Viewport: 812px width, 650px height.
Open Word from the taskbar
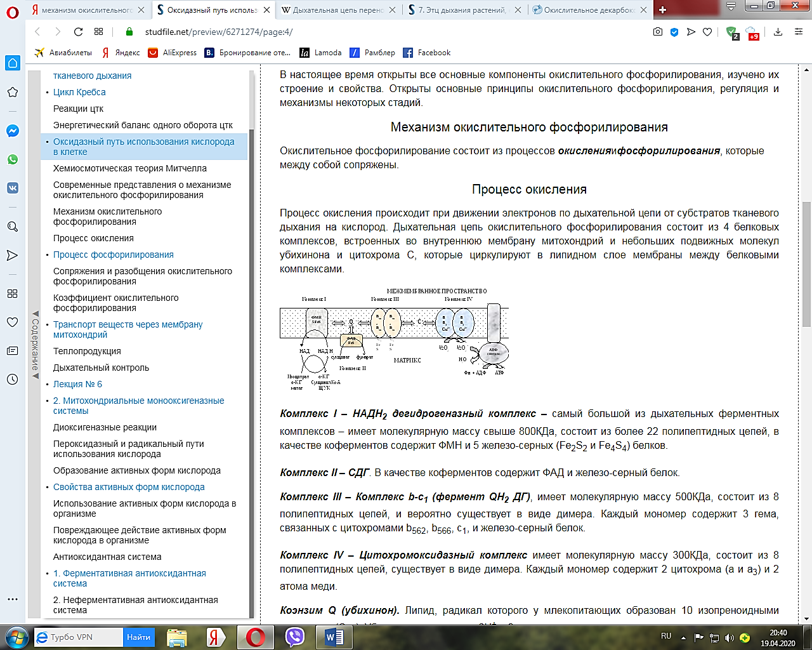[334, 637]
